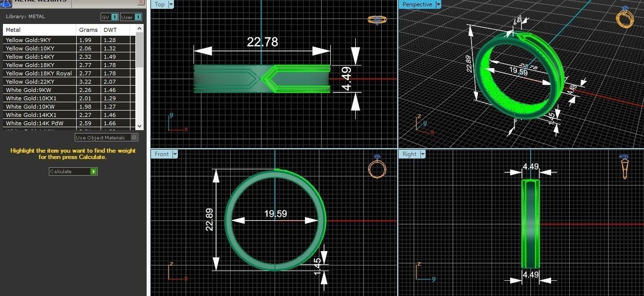Click the upper 4.49 dimension in the Right viewport

(531, 167)
